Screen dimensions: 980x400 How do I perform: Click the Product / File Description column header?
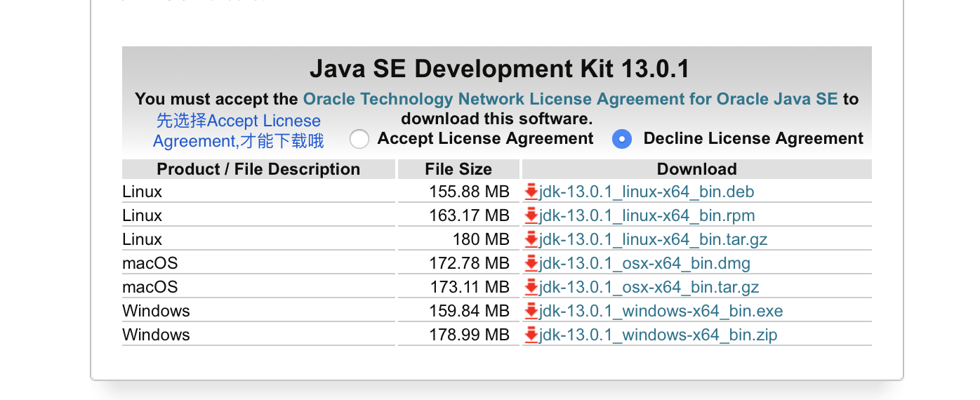(x=258, y=169)
